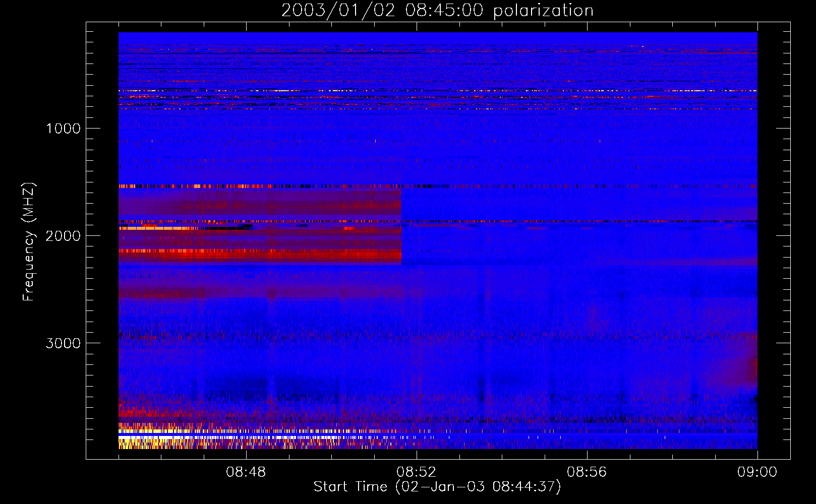The height and width of the screenshot is (504, 816).
Task: Click the plot title "2003/01/02 08:45:00 polarization"
Action: pos(437,11)
